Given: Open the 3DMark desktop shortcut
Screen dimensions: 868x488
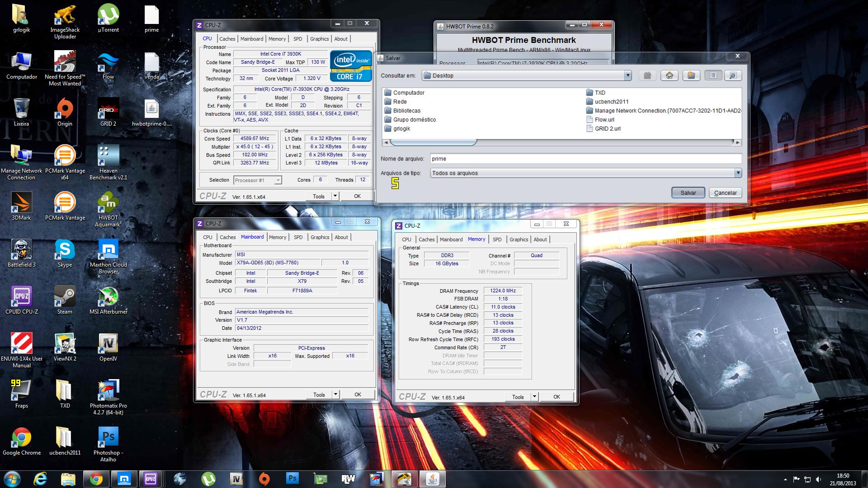Looking at the screenshot, I should coord(21,206).
